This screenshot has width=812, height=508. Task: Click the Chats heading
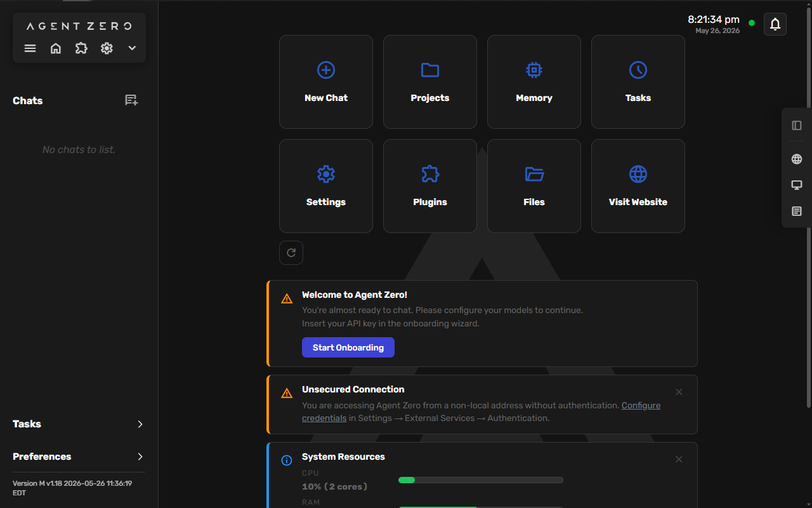28,100
